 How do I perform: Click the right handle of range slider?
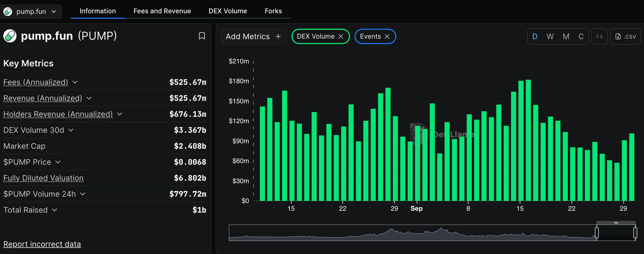point(635,232)
